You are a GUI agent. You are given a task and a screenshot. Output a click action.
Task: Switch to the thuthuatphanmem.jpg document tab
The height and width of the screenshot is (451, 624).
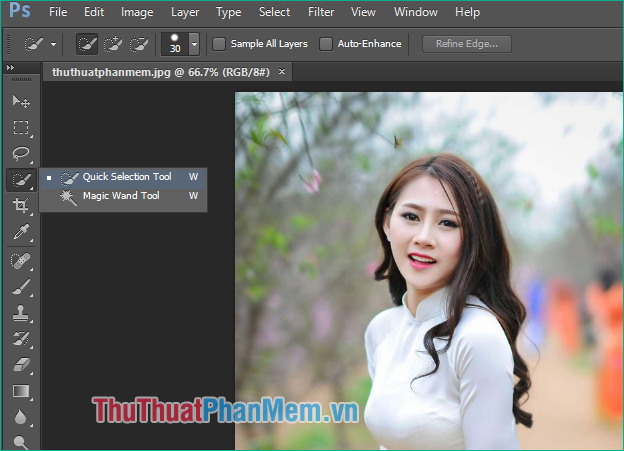pyautogui.click(x=161, y=72)
